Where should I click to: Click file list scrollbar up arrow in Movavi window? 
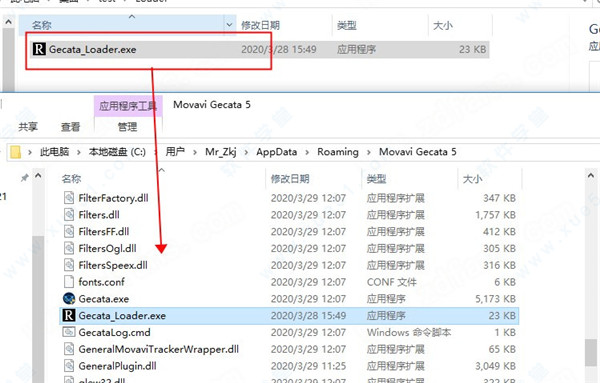(x=591, y=175)
